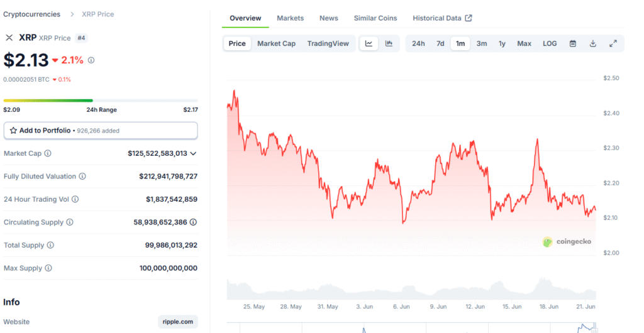Image resolution: width=644 pixels, height=333 pixels.
Task: Open the Circulating Supply label info icon
Action: (70, 222)
